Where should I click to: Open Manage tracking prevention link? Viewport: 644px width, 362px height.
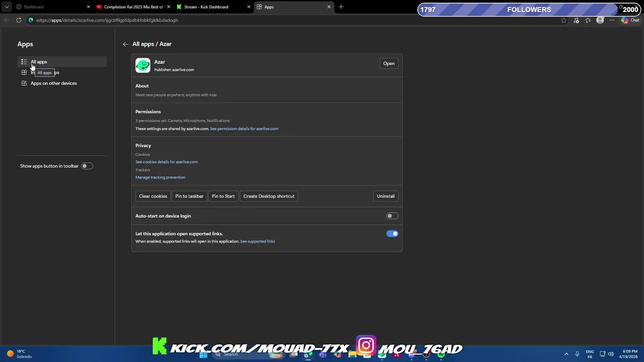point(160,177)
